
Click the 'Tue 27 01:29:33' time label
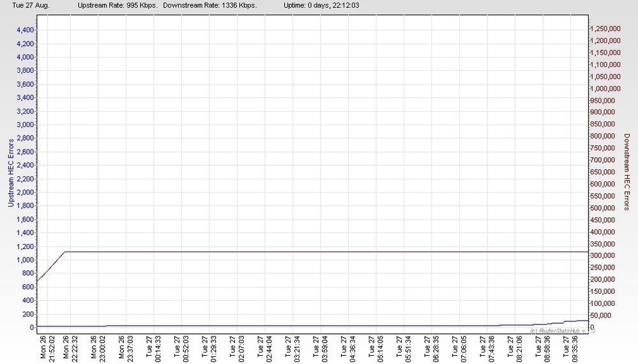209,349
